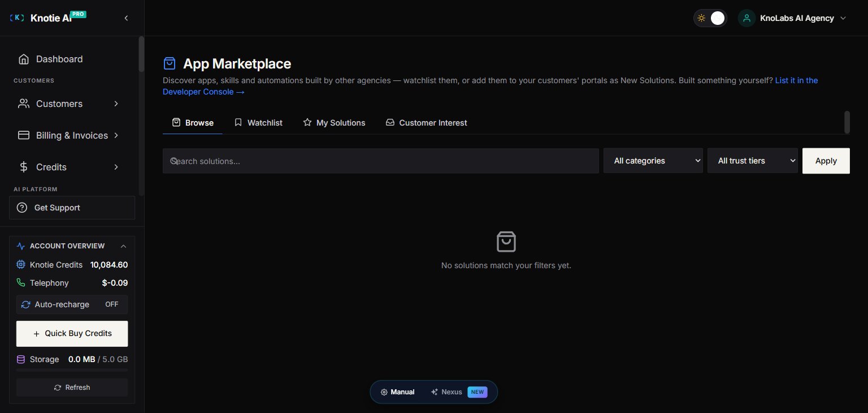Open the Browse tab
Viewport: 868px width, 413px height.
pyautogui.click(x=193, y=122)
